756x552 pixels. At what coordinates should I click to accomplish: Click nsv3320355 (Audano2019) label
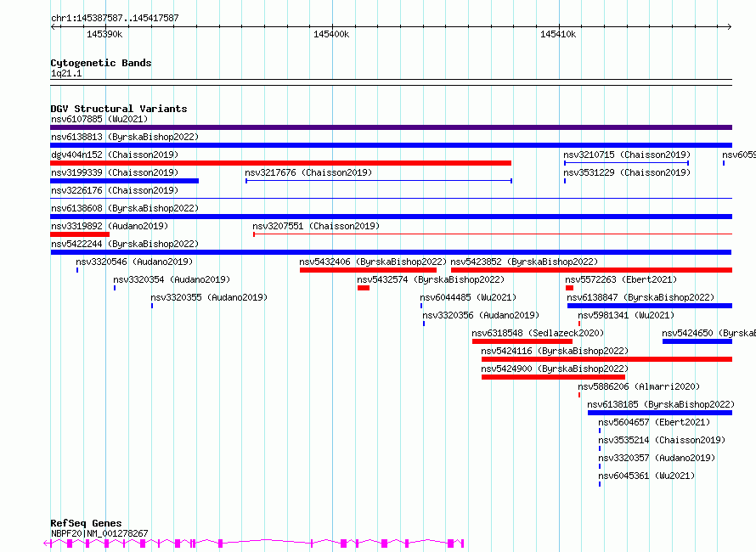(x=209, y=297)
